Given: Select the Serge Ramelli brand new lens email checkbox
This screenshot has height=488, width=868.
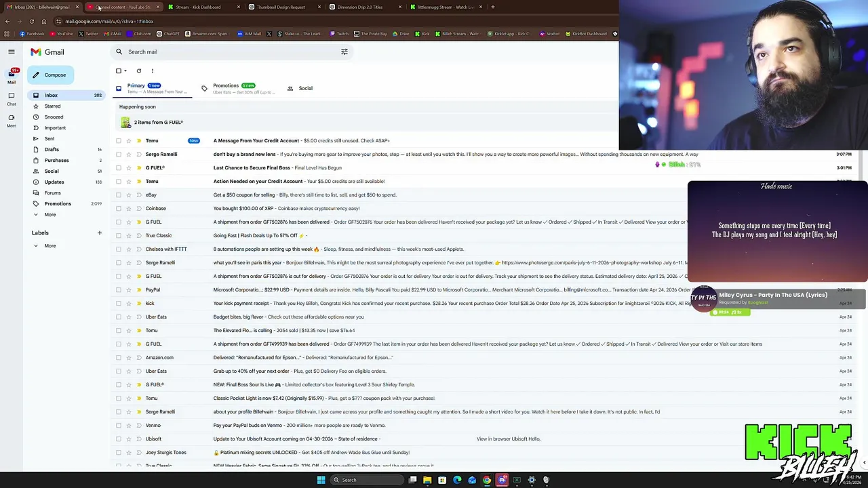Looking at the screenshot, I should coord(119,155).
